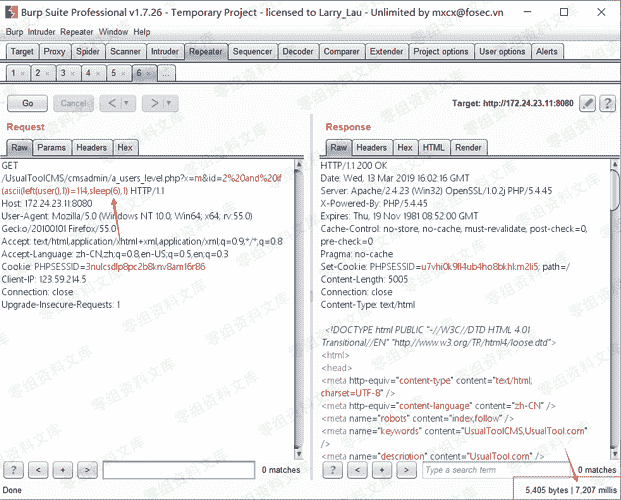The image size is (621, 500).
Task: Click the response pane vertical scrollbar
Action: [610, 300]
